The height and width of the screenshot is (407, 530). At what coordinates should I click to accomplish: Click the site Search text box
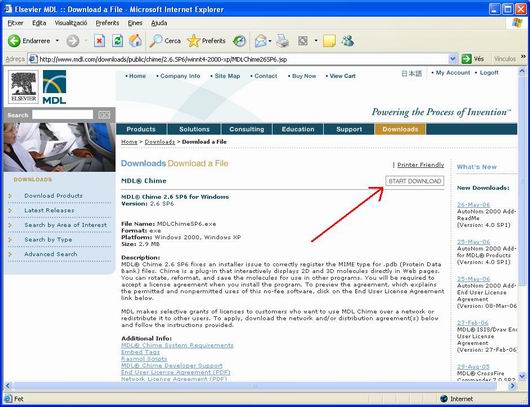pyautogui.click(x=63, y=115)
